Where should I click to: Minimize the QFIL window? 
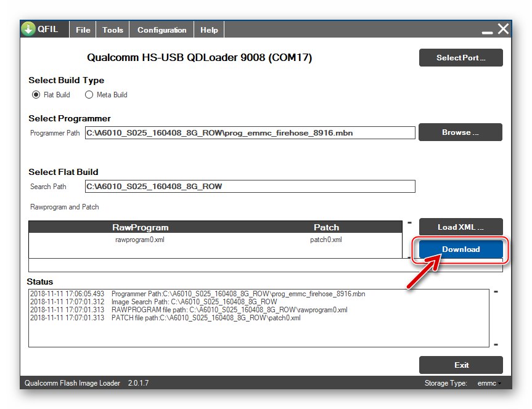pyautogui.click(x=487, y=32)
